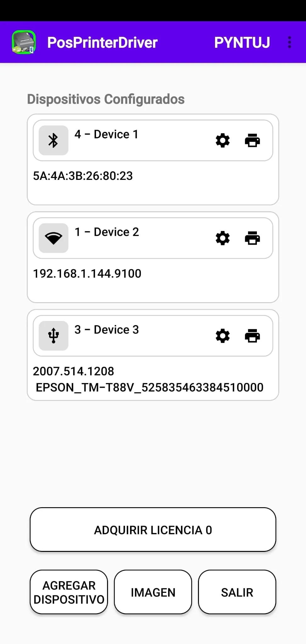Click the AGREGAR DISPOSITIVO button

coord(69,592)
